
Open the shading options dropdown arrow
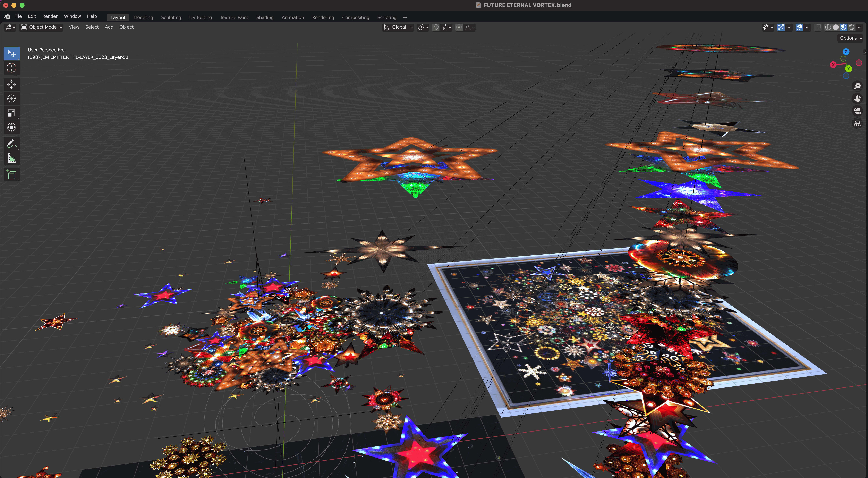pyautogui.click(x=859, y=27)
